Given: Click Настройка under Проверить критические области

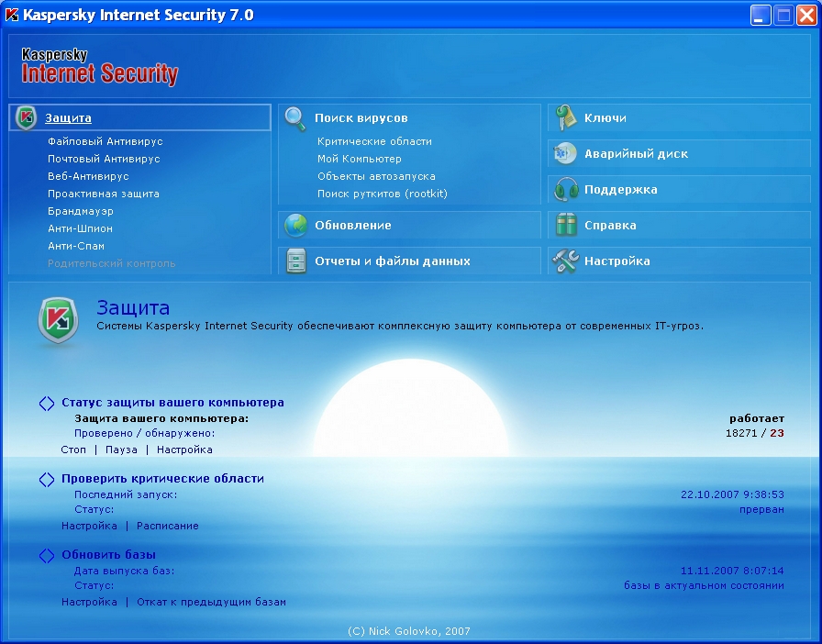Looking at the screenshot, I should (89, 526).
